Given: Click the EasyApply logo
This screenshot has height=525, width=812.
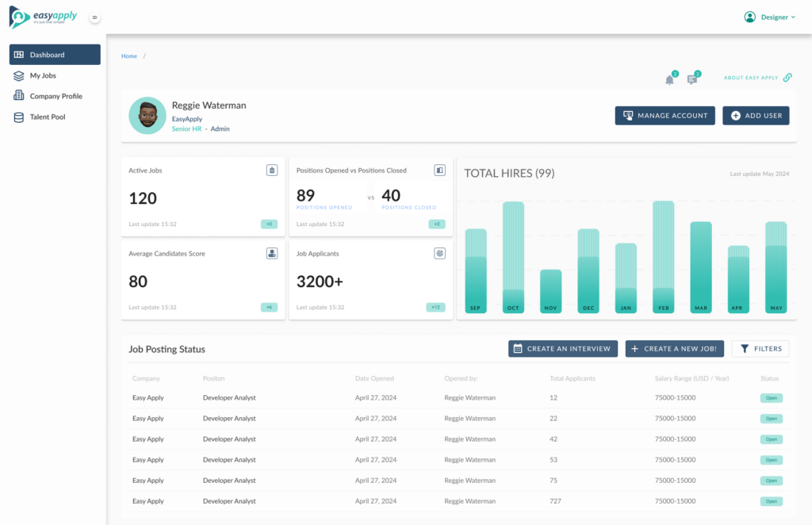Looking at the screenshot, I should click(43, 17).
